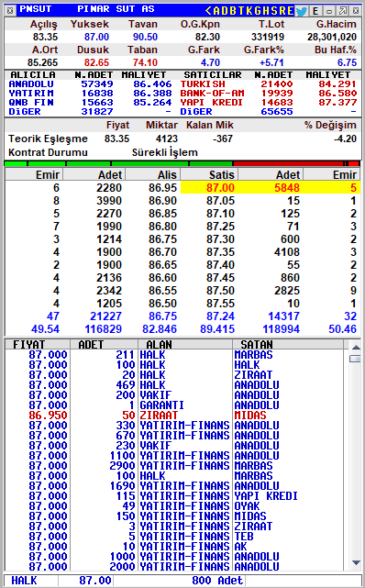Click GARANTI in the trades list
This screenshot has height=588, width=365.
point(162,405)
